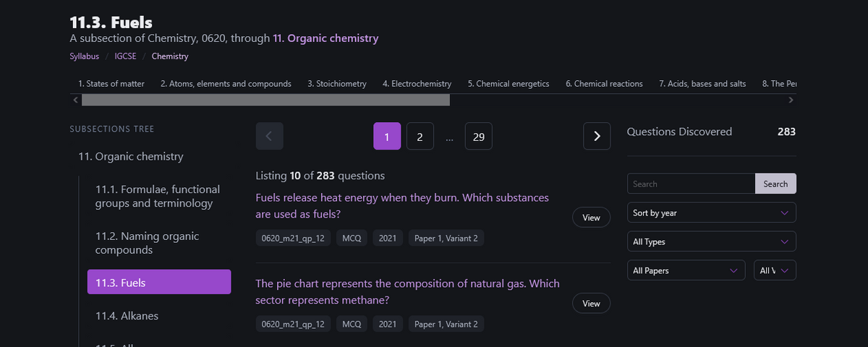Open the variants filter dropdown
Viewport: 868px width, 347px height.
pos(775,270)
